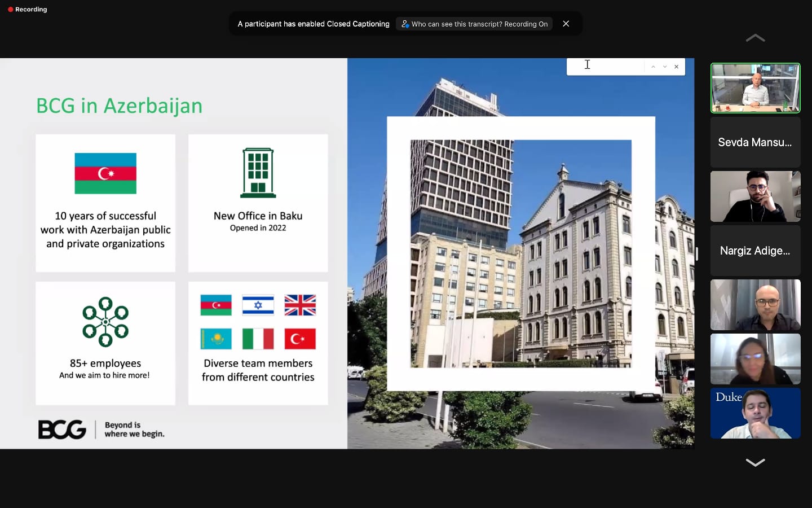Click the Kazakhstan flag icon

point(216,339)
